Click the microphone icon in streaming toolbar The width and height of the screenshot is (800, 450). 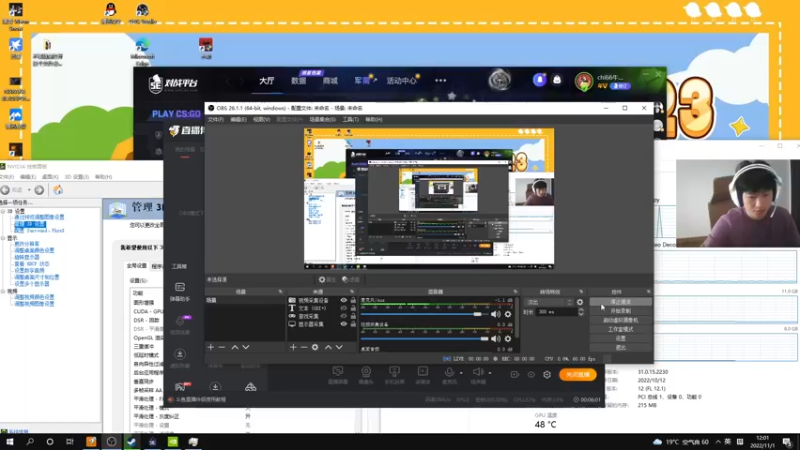tap(449, 372)
